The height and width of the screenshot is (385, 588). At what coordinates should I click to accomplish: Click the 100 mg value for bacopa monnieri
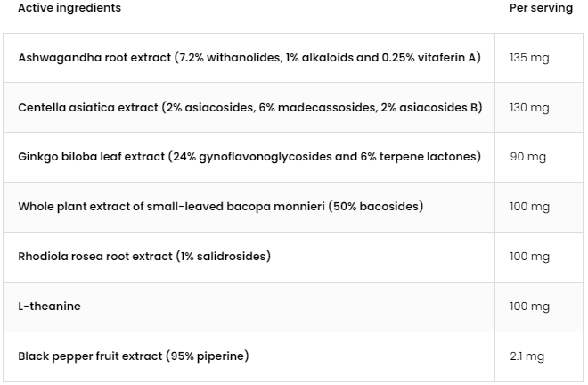[x=529, y=207]
